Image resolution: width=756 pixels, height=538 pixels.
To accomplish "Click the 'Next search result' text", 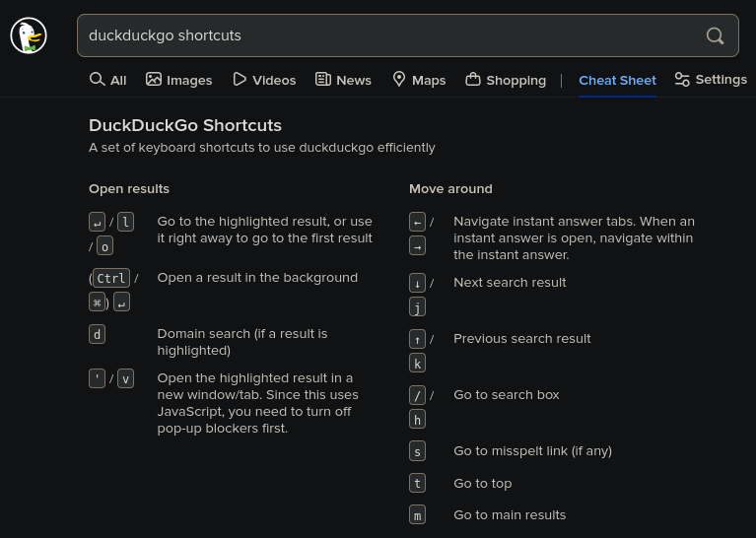I will pos(510,283).
